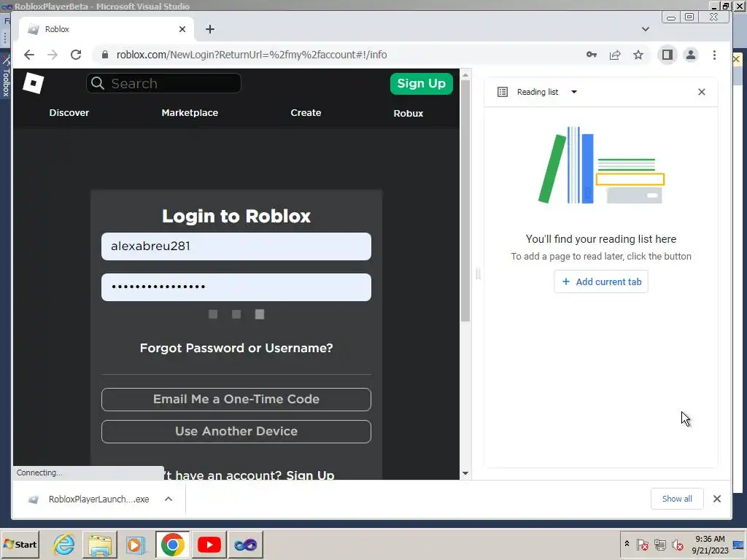Click the side panel resize handle
This screenshot has height=560, width=747.
click(x=478, y=273)
